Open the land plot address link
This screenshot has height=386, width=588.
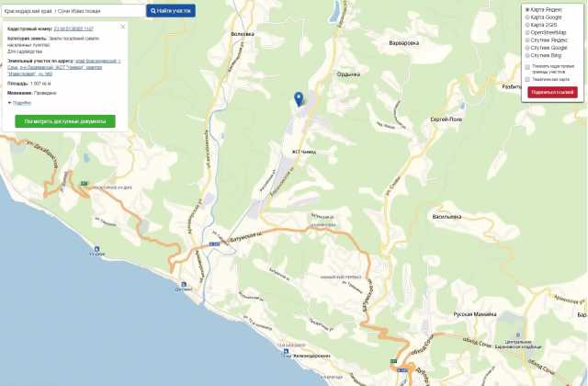63,67
